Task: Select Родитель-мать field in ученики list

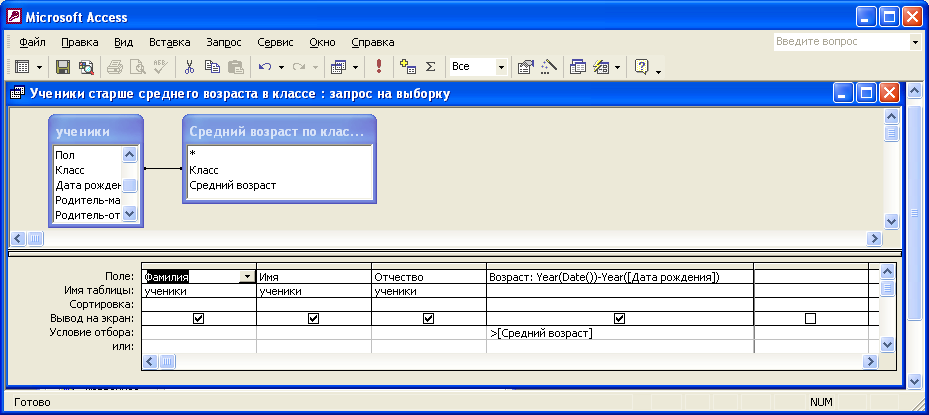Action: [87, 200]
